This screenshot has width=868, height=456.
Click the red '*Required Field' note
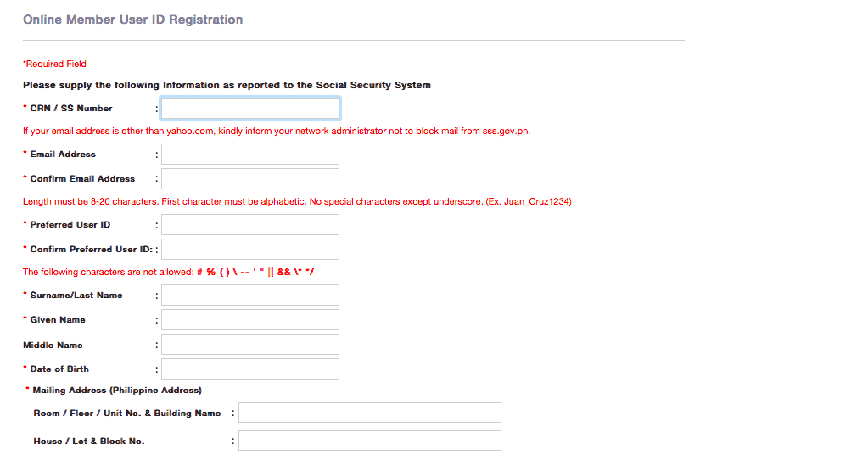[54, 64]
